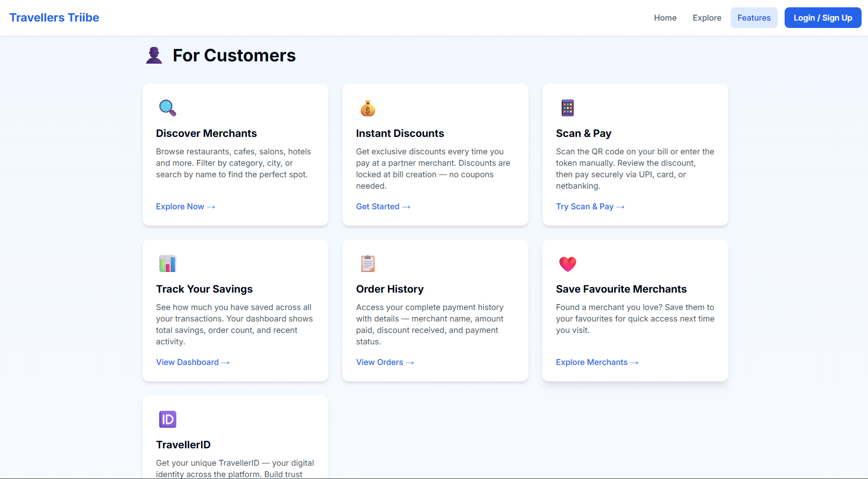The image size is (868, 479).
Task: Follow the Get Started link
Action: [383, 207]
